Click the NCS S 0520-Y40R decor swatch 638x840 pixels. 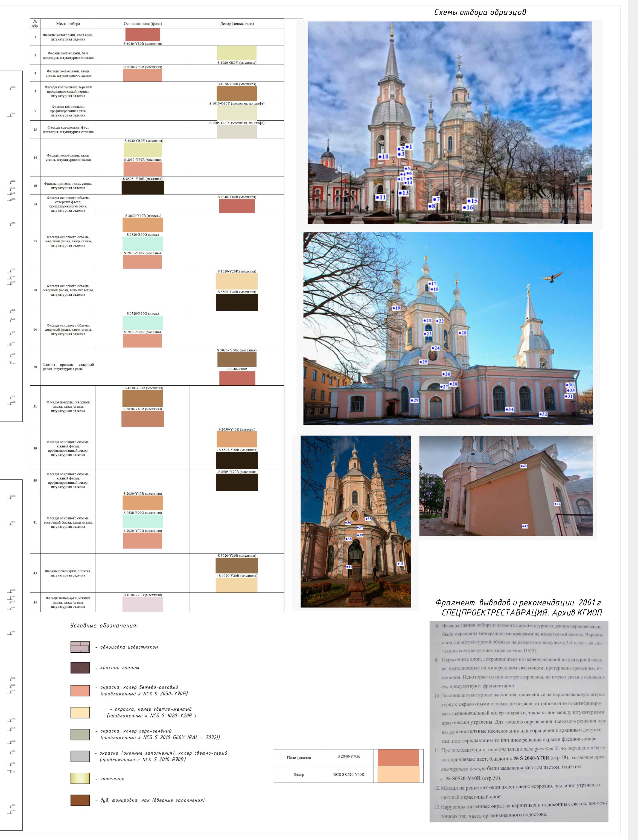pyautogui.click(x=398, y=774)
